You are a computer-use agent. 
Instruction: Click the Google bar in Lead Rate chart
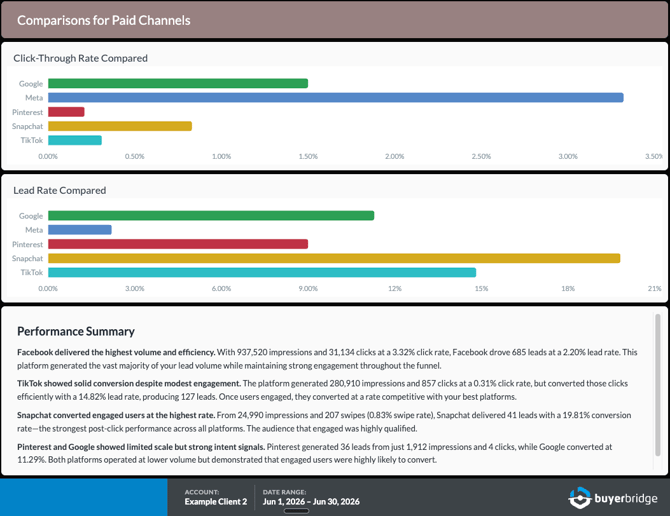(x=211, y=216)
